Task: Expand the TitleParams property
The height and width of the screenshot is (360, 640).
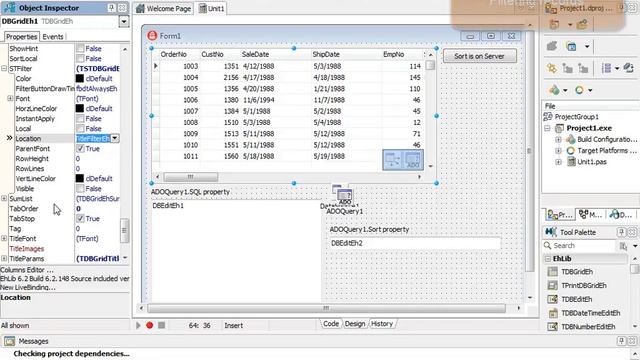Action: [4, 258]
